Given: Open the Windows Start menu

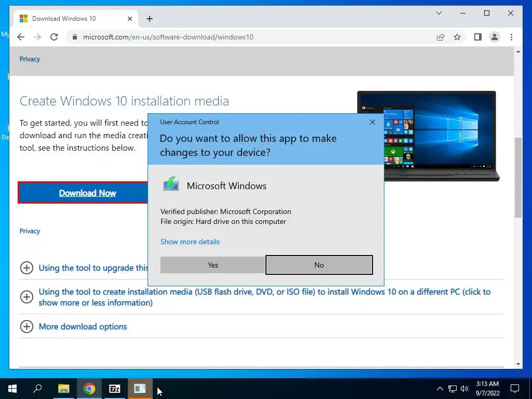Looking at the screenshot, I should pyautogui.click(x=12, y=389).
